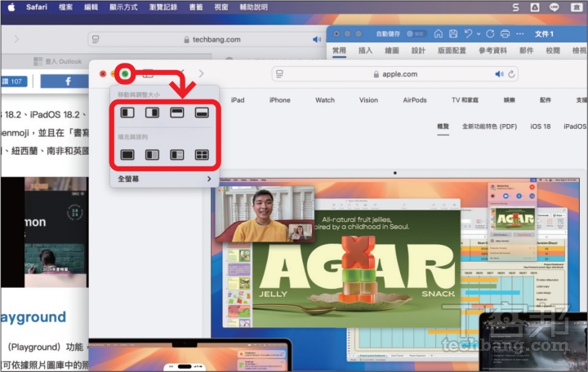Open the TV 和家庭 link on apple.com
This screenshot has width=588, height=372.
tap(465, 100)
